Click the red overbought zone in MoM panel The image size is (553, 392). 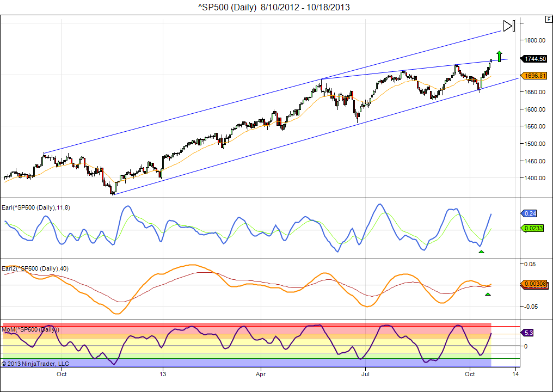point(245,328)
